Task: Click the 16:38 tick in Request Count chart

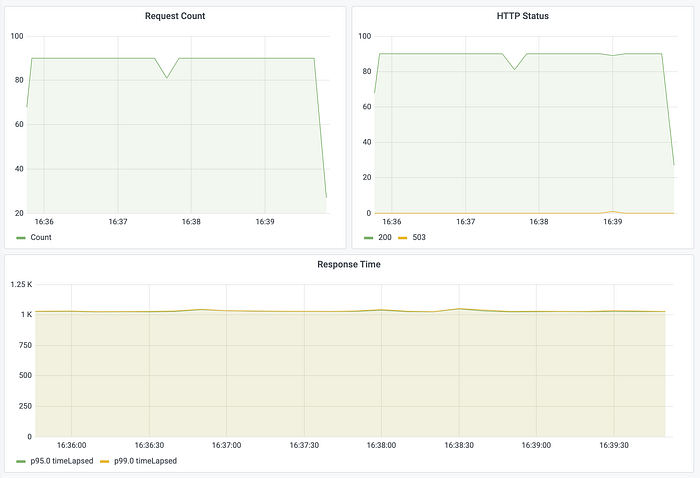Action: coord(191,222)
